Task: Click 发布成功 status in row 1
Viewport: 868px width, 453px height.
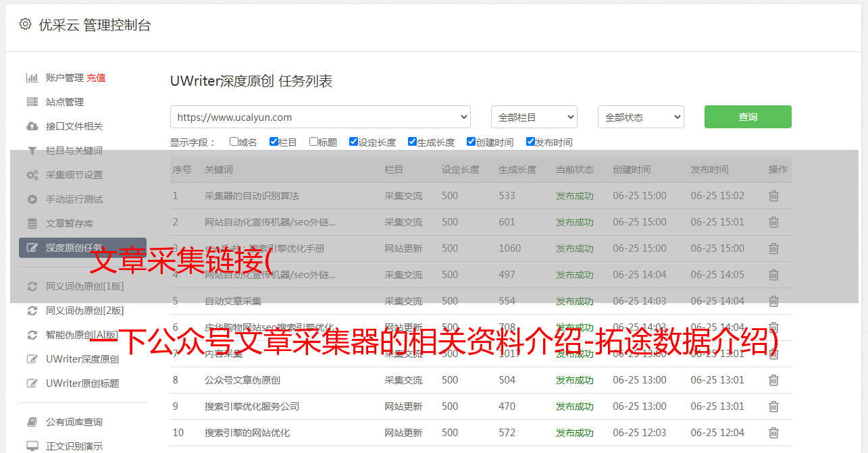Action: [x=575, y=196]
